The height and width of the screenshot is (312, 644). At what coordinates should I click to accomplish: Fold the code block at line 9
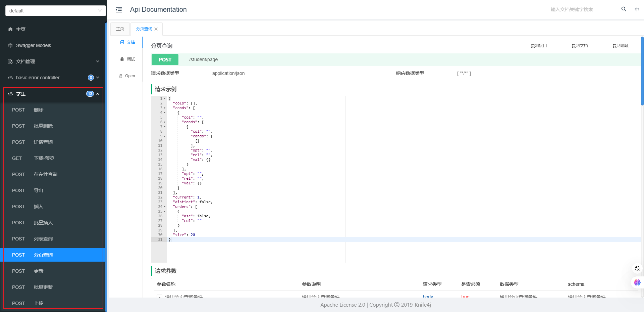[x=165, y=136]
